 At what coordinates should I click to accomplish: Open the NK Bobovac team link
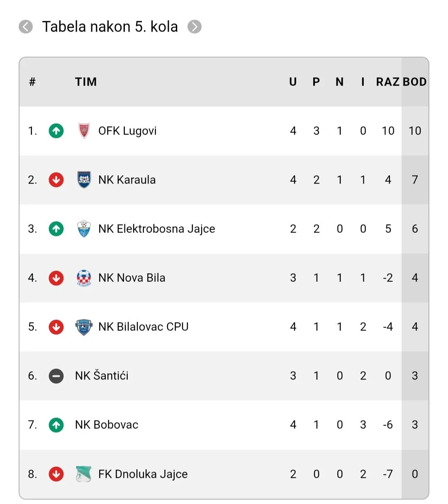pos(107,425)
